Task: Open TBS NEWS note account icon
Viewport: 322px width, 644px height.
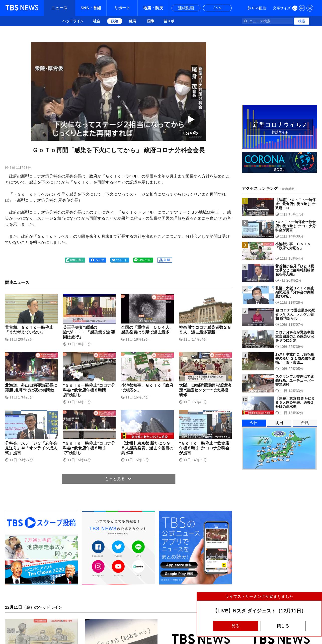Action: (x=138, y=566)
